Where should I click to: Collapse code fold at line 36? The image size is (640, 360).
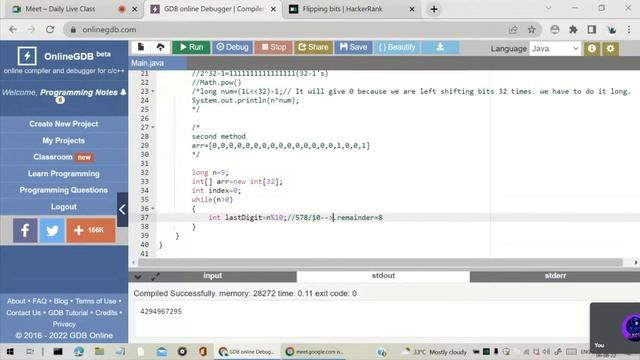coord(153,209)
